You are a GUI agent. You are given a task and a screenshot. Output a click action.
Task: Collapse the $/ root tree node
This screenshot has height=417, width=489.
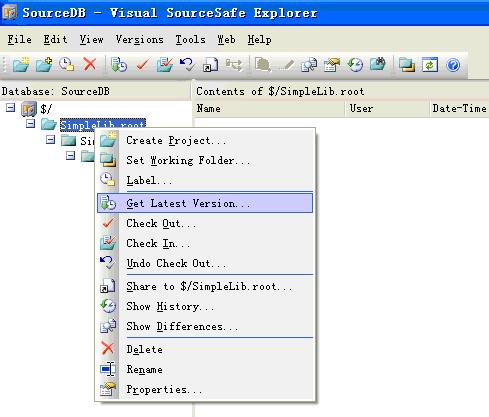11,108
